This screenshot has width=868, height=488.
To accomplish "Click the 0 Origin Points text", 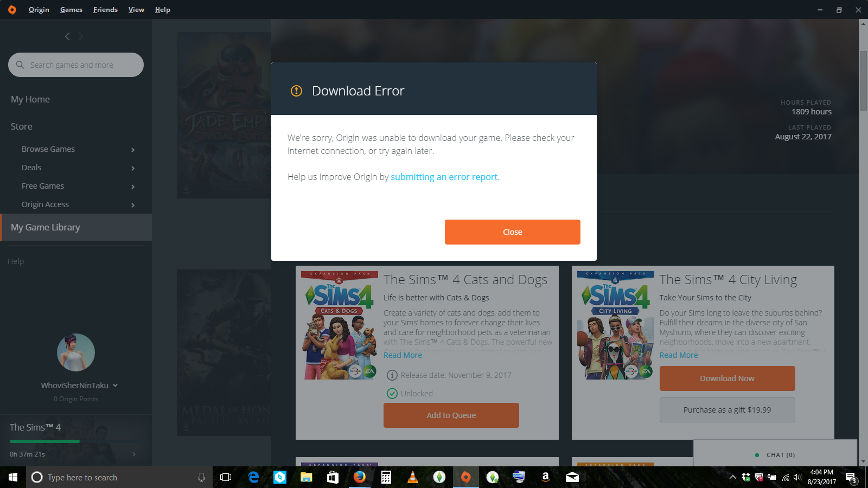I will point(76,399).
